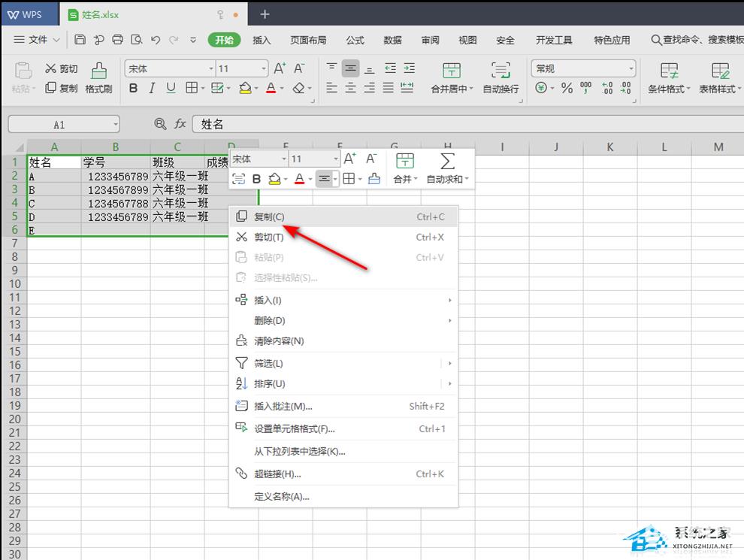Click the formula bar containing 姓名
Screen dimensions: 744x560
tap(468, 124)
